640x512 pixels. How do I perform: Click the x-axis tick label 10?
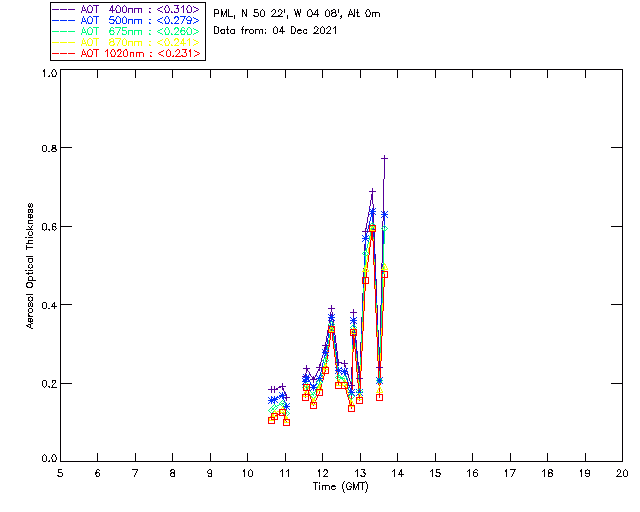point(247,473)
